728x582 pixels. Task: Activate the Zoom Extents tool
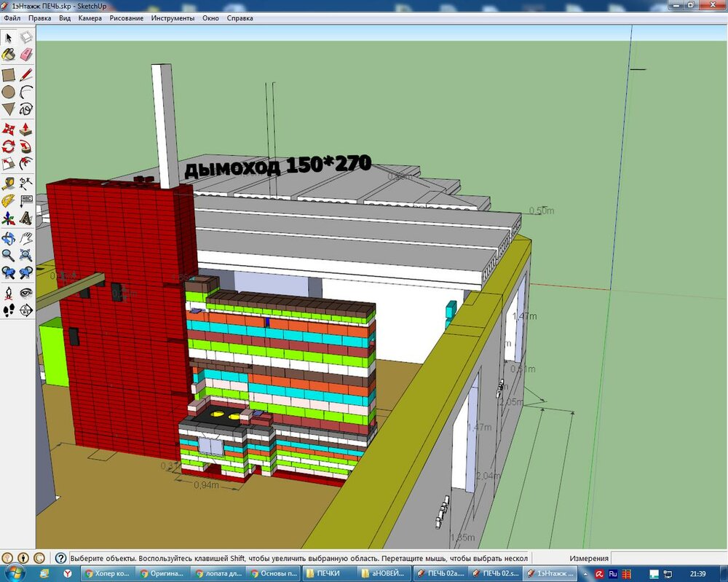pyautogui.click(x=26, y=255)
